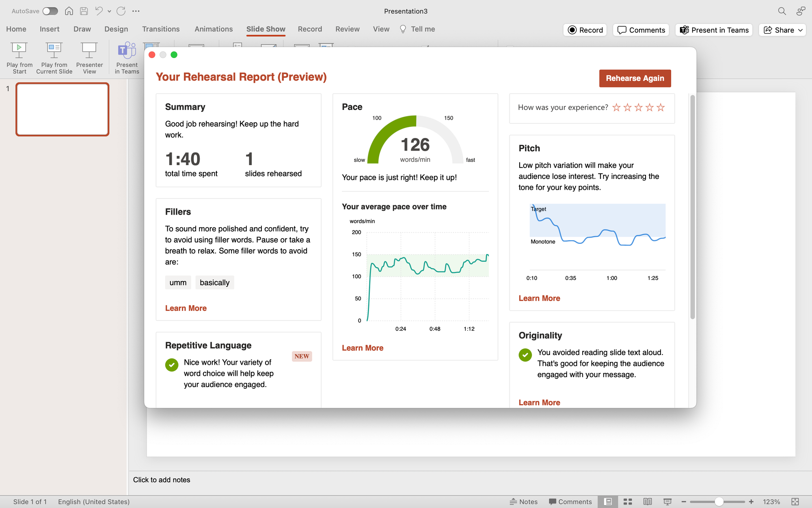Click the Present in Teams ribbon icon
The width and height of the screenshot is (812, 508).
(x=127, y=50)
